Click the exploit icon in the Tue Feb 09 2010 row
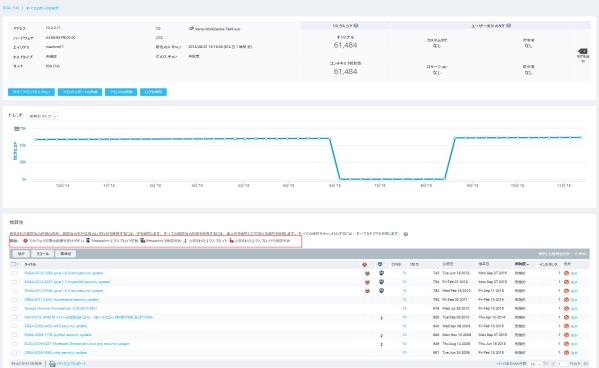 (x=381, y=318)
